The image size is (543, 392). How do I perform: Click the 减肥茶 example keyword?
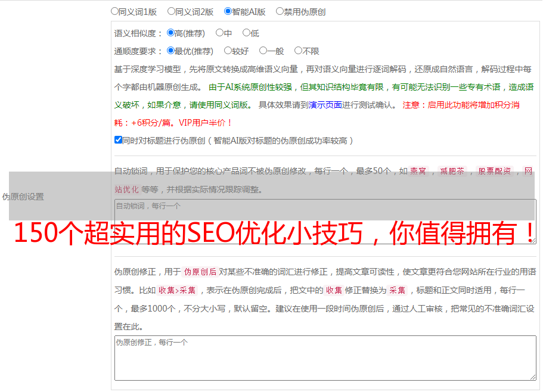452,171
